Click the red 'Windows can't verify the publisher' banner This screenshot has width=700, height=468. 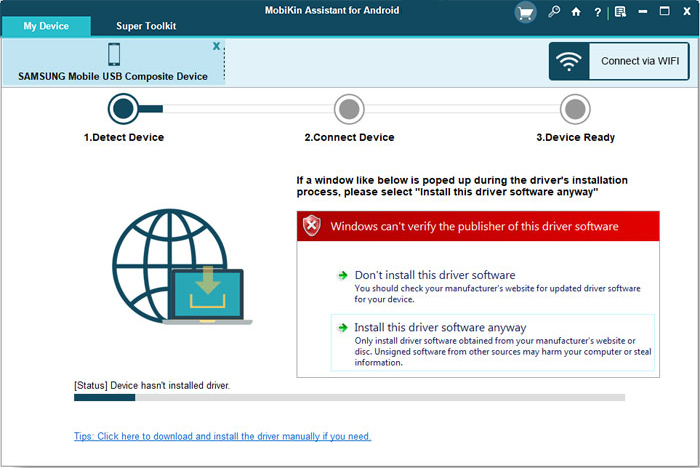tap(478, 226)
